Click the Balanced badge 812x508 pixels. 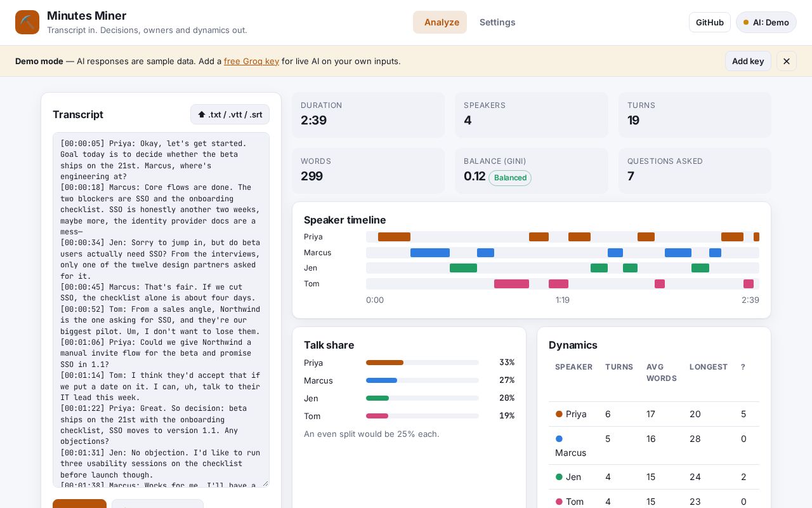(510, 178)
